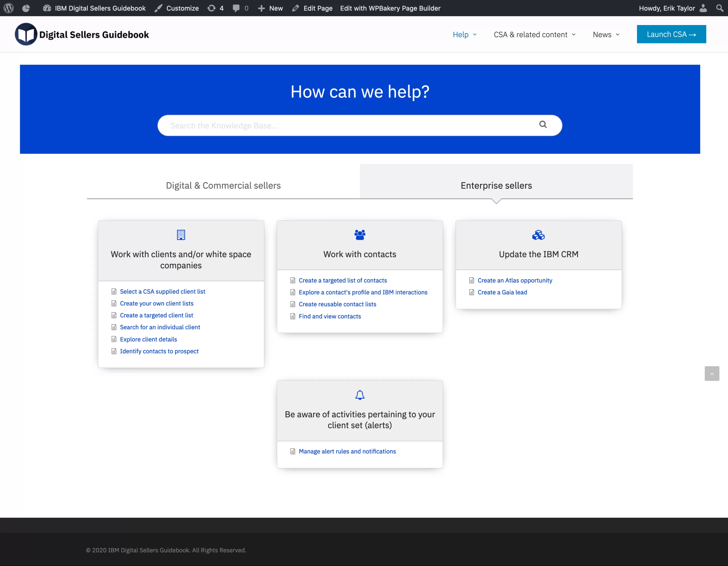Open the site stats pie chart icon
The width and height of the screenshot is (728, 566).
tap(26, 8)
